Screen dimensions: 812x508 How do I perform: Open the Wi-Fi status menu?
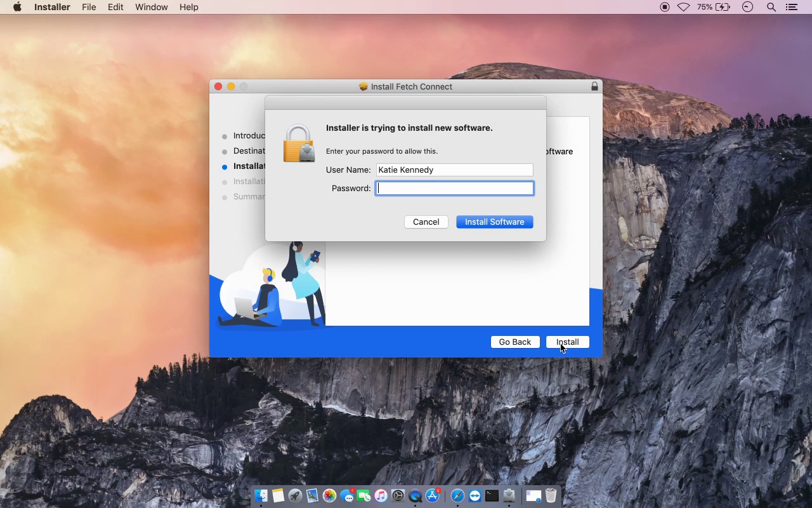pyautogui.click(x=683, y=7)
